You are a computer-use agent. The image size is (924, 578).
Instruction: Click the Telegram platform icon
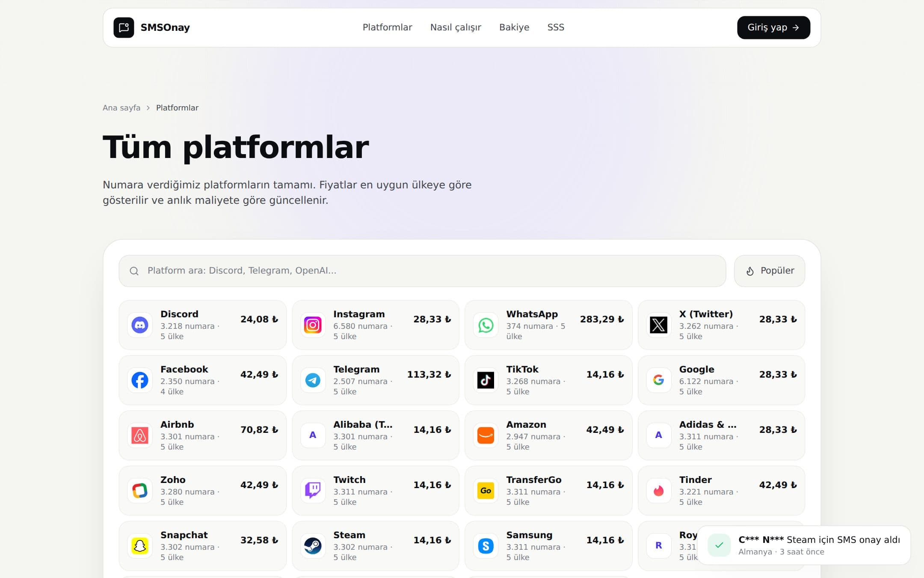[x=313, y=380]
